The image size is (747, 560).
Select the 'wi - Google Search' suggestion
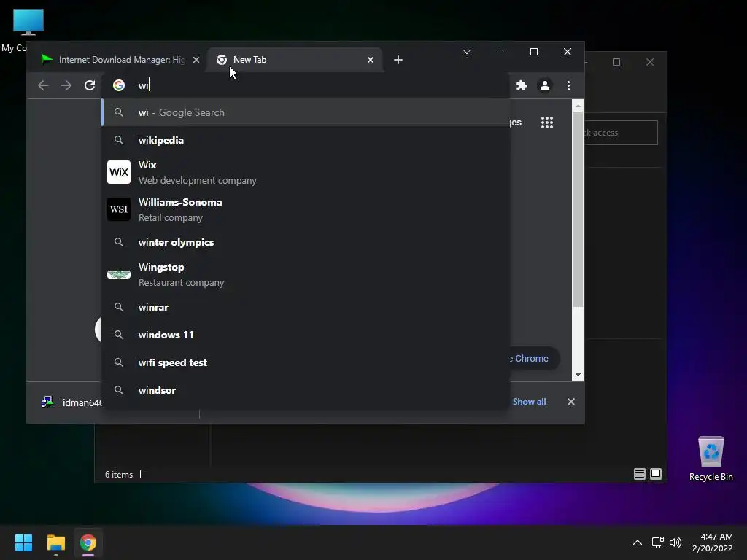tap(306, 112)
